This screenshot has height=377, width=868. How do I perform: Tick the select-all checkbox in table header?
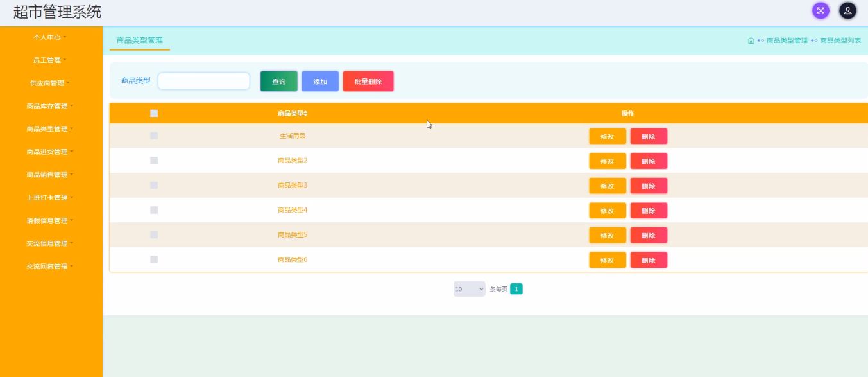point(154,114)
